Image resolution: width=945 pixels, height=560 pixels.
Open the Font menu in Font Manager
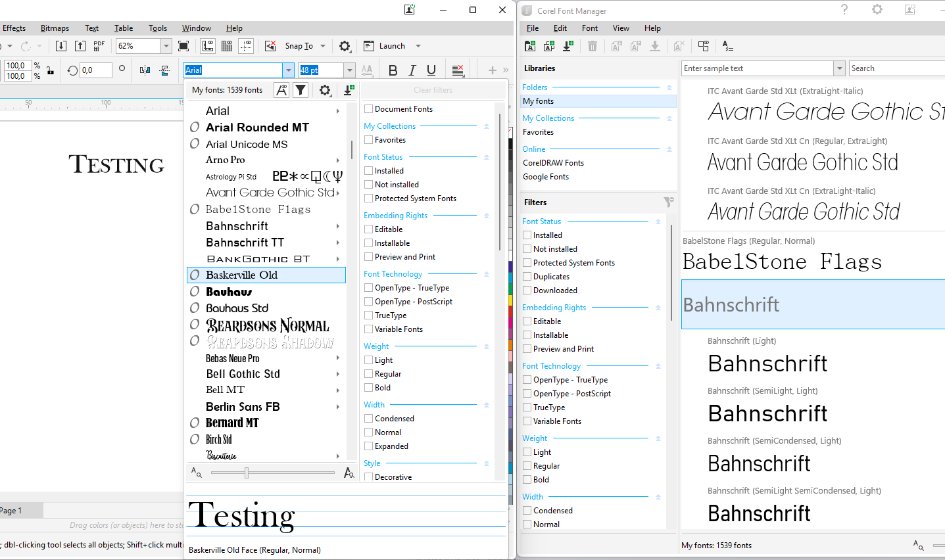coord(590,28)
